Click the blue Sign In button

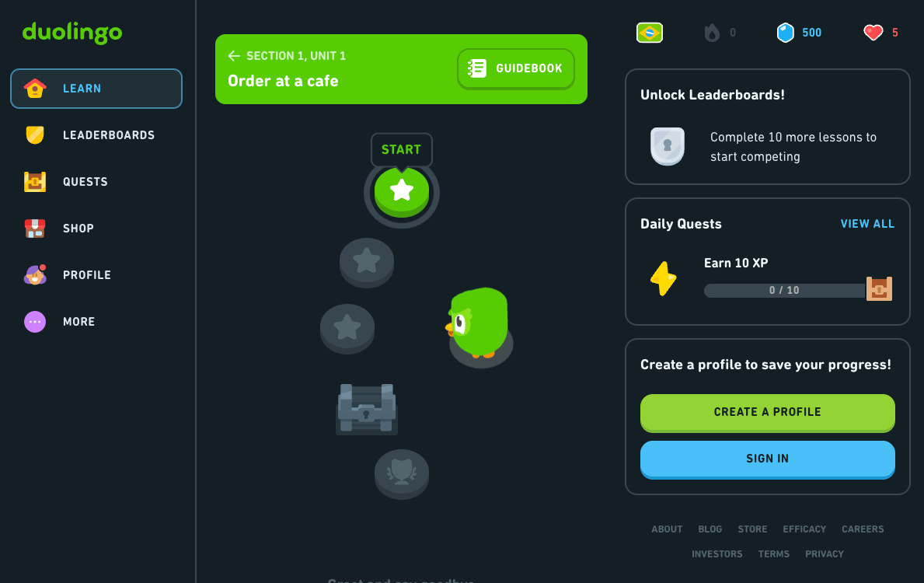coord(767,459)
